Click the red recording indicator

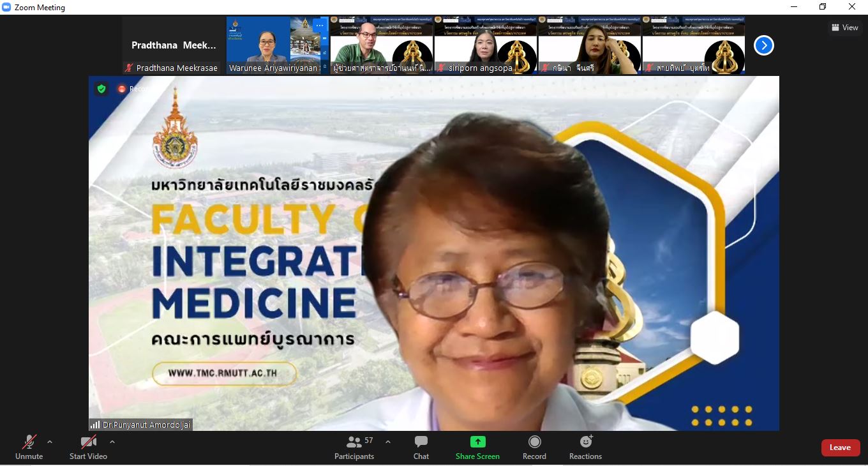coord(122,89)
